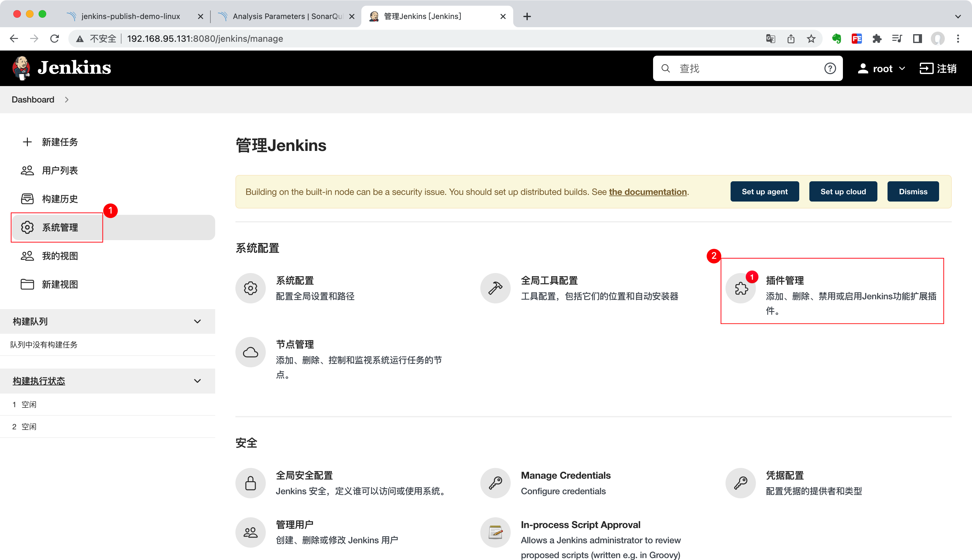Image resolution: width=972 pixels, height=560 pixels.
Task: Click the hammer icon for 全局工具配置
Action: [x=495, y=288]
